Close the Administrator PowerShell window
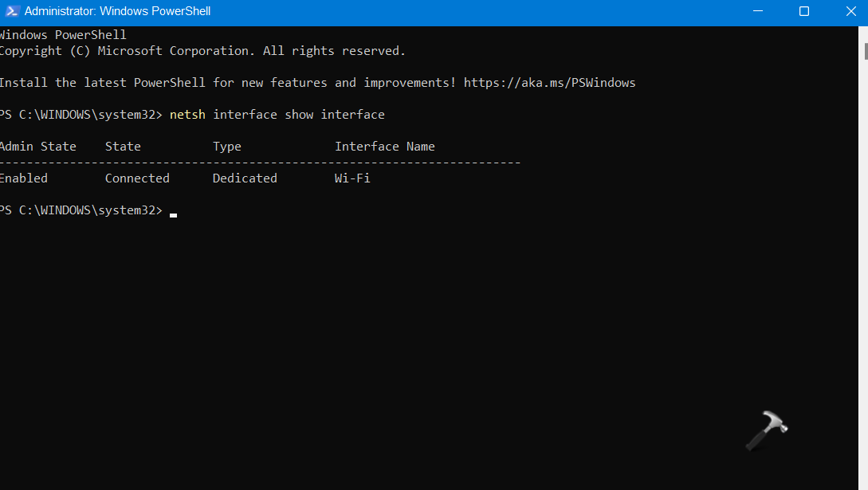Screen dimensions: 868x490 point(848,12)
